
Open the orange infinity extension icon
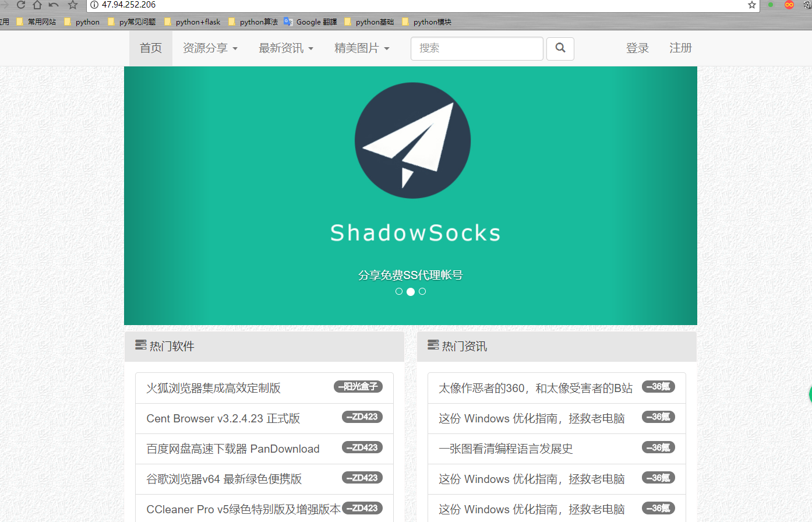789,5
